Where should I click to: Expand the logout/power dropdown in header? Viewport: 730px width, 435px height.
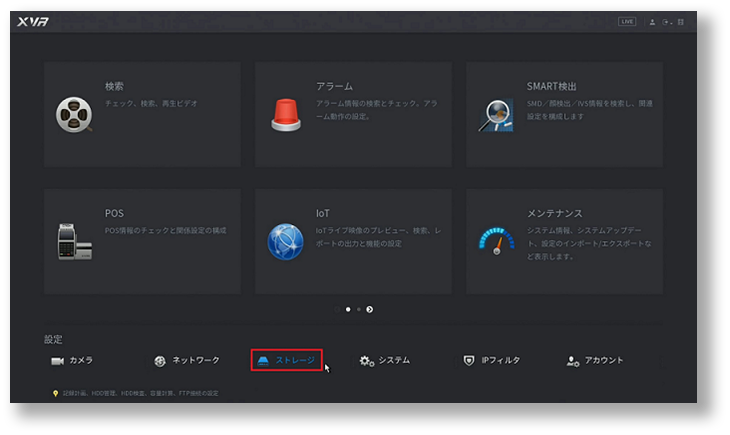tap(667, 22)
